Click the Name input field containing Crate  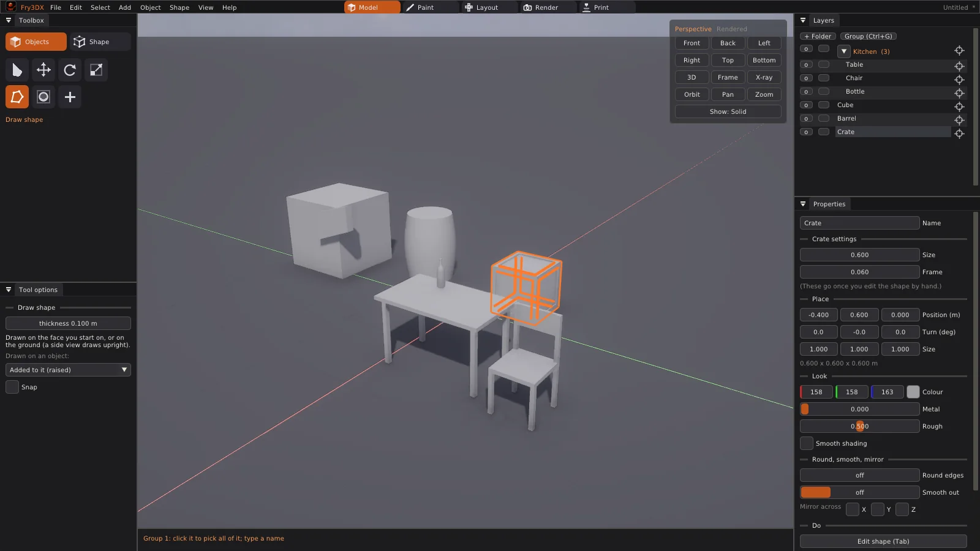859,223
